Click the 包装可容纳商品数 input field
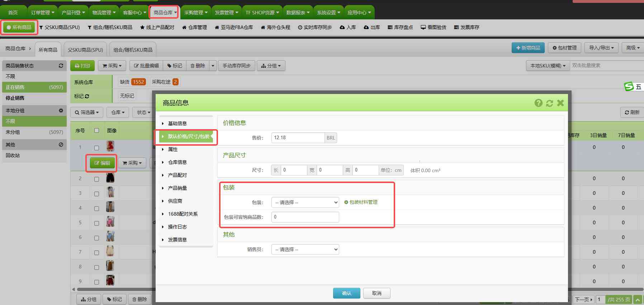 (x=305, y=217)
